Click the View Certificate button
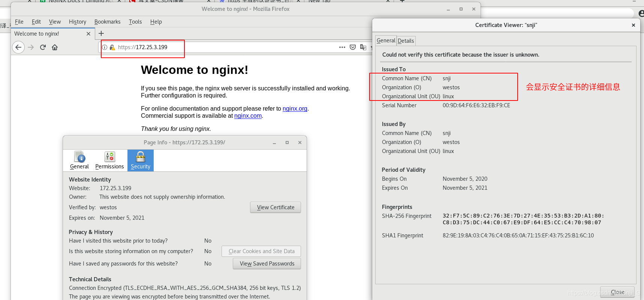 [x=276, y=207]
